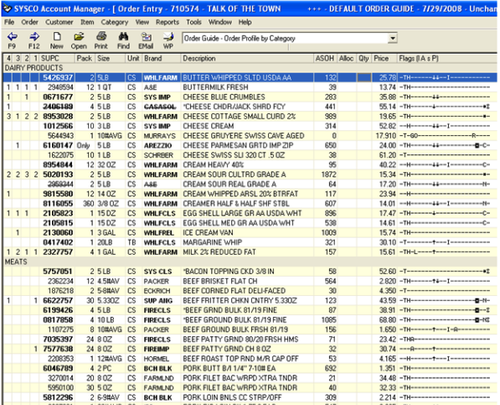Click the F9 back arrow icon
The height and width of the screenshot is (405, 500).
(x=12, y=37)
